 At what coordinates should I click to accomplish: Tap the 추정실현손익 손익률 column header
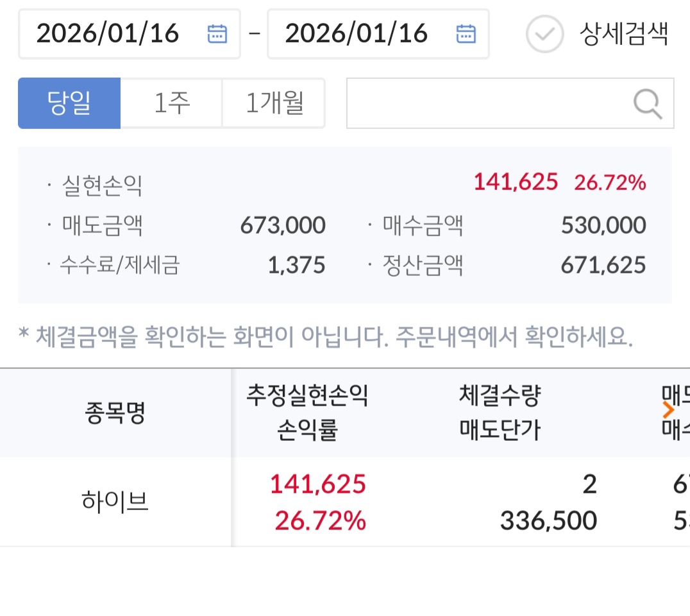[308, 413]
